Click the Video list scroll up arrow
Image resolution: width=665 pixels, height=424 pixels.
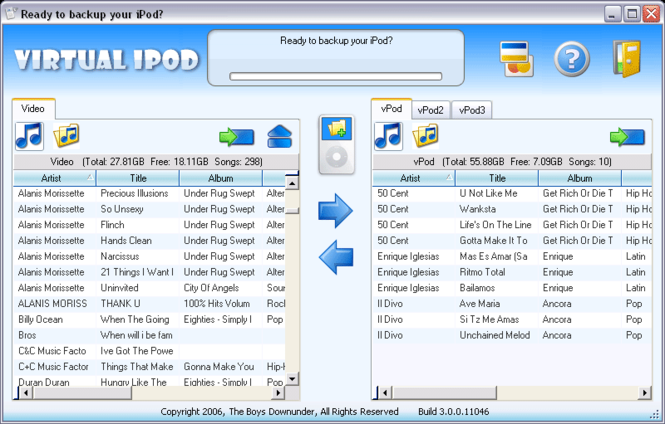[x=292, y=183]
